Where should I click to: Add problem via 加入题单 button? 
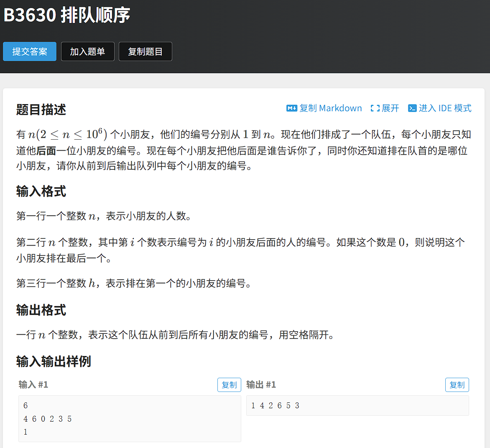pos(88,51)
